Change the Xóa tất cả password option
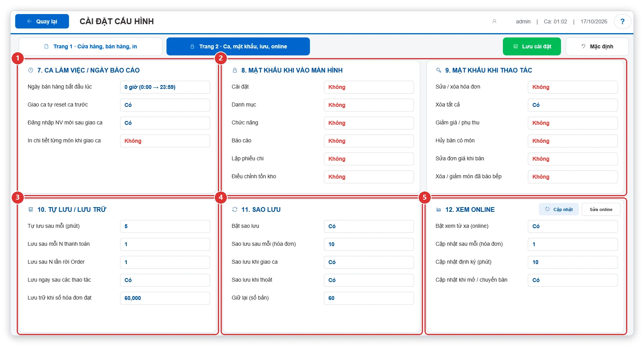Screen dimensions: 644x346 pyautogui.click(x=573, y=105)
